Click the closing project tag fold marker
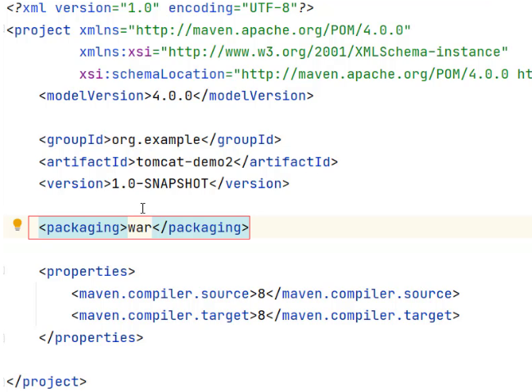 4,381
